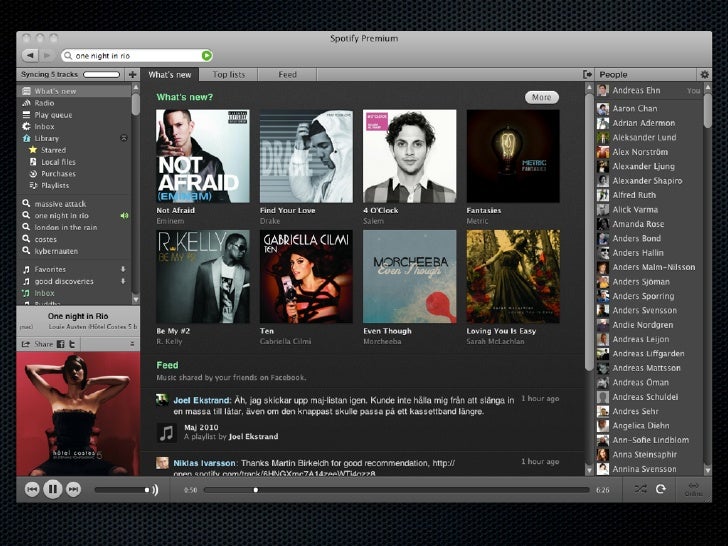Image resolution: width=728 pixels, height=546 pixels.
Task: Click the search input field
Action: (x=137, y=56)
